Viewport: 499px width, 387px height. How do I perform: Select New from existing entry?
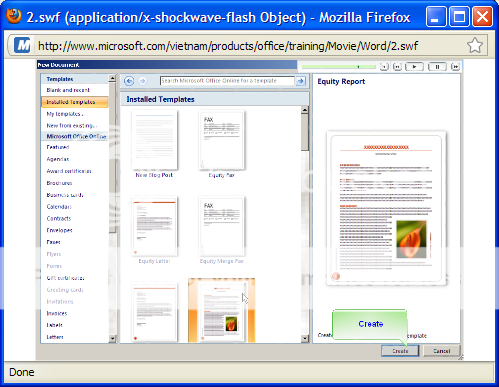[x=71, y=126]
